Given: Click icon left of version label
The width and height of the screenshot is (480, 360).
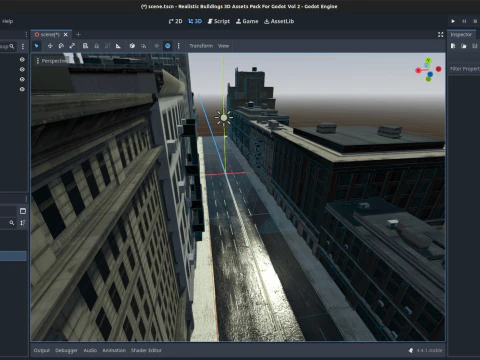Looking at the screenshot, I should coord(411,350).
